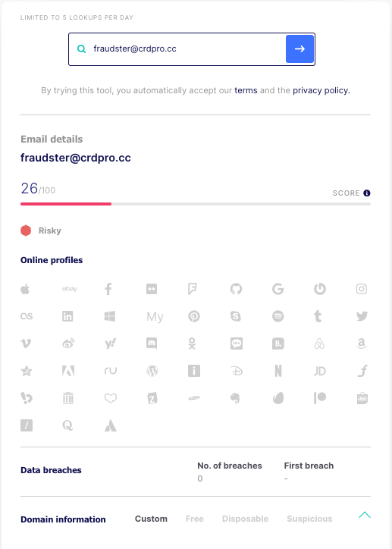Open the privacy policy link
Screen dimensions: 392x549
click(x=321, y=90)
